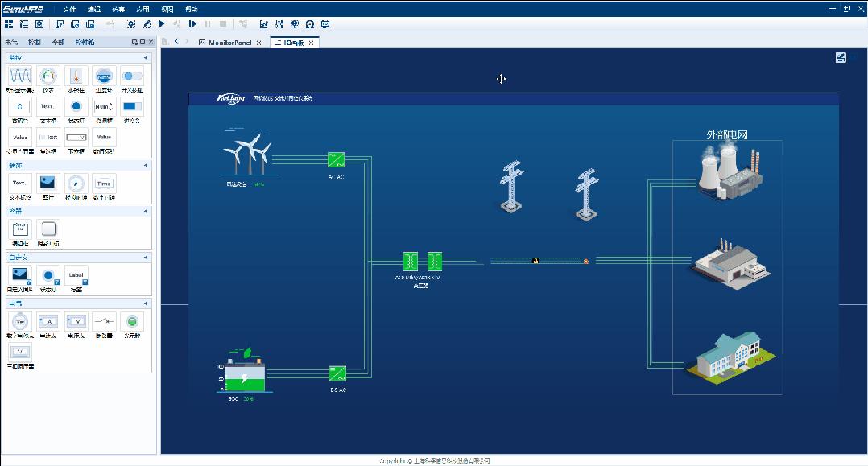Open the File menu
This screenshot has width=868, height=466.
[x=68, y=9]
